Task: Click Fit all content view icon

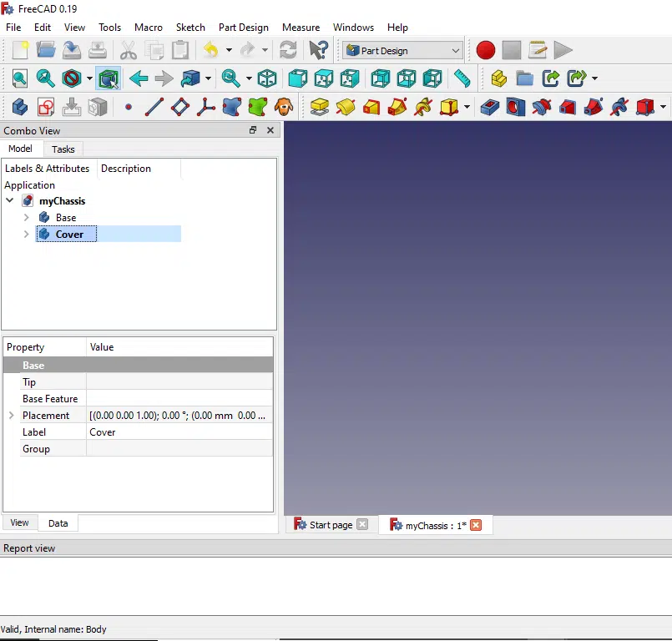Action: coord(20,78)
